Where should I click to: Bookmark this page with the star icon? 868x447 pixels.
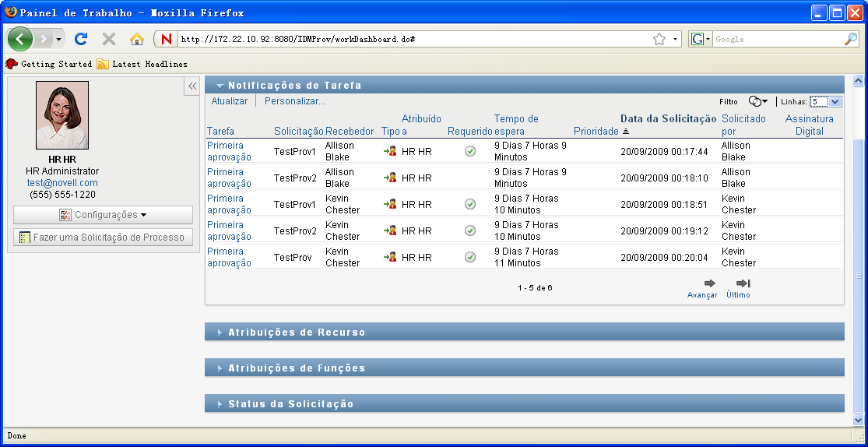[659, 40]
